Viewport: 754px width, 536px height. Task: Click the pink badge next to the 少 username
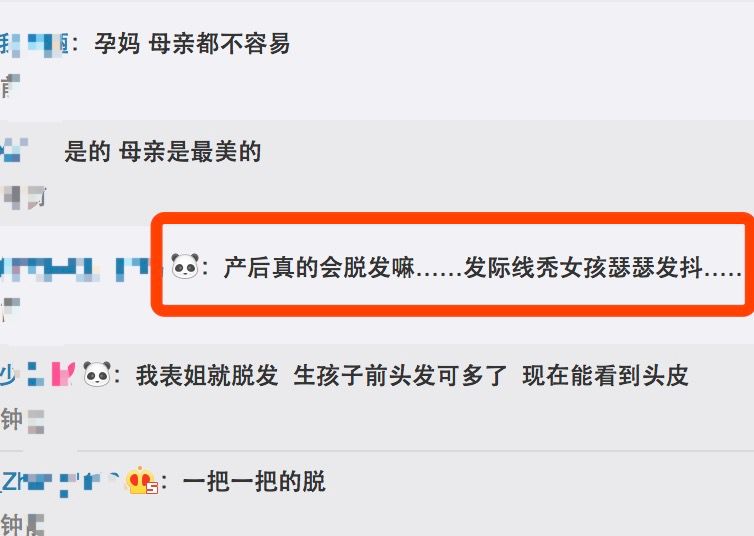tap(64, 374)
